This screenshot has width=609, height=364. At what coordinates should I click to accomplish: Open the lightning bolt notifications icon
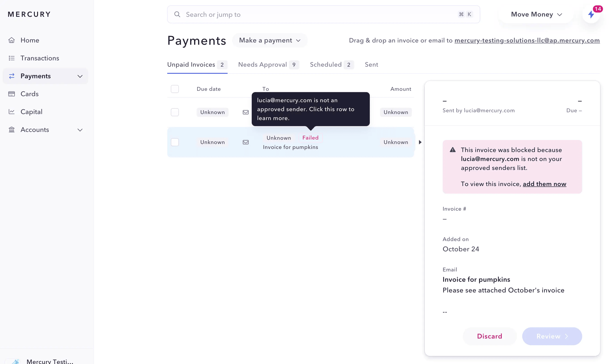pos(591,15)
